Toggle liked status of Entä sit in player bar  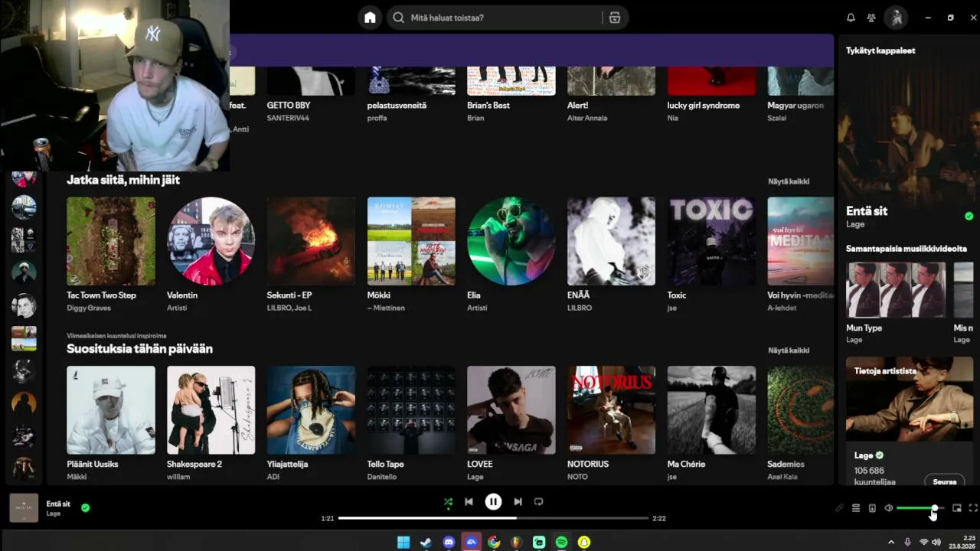coord(85,507)
